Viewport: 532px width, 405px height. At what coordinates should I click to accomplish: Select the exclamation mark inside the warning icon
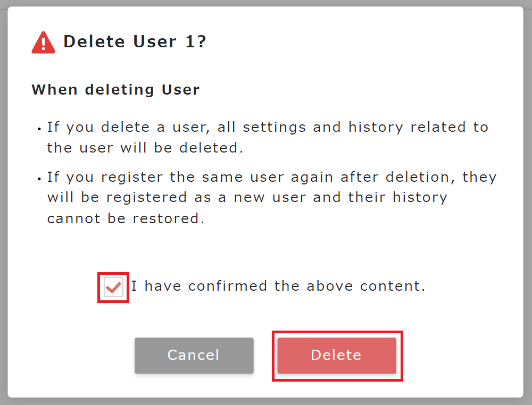point(43,43)
